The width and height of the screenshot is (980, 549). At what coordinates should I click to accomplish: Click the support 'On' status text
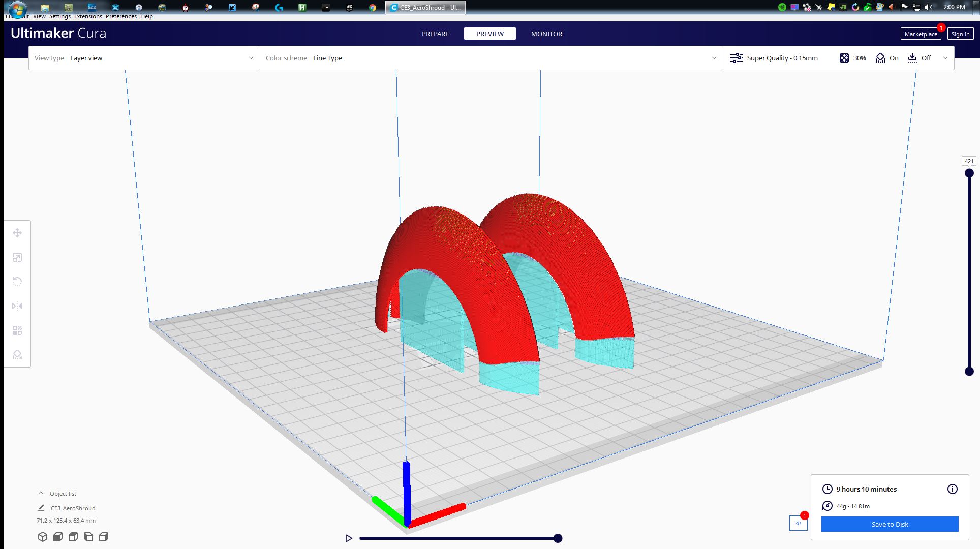point(894,58)
